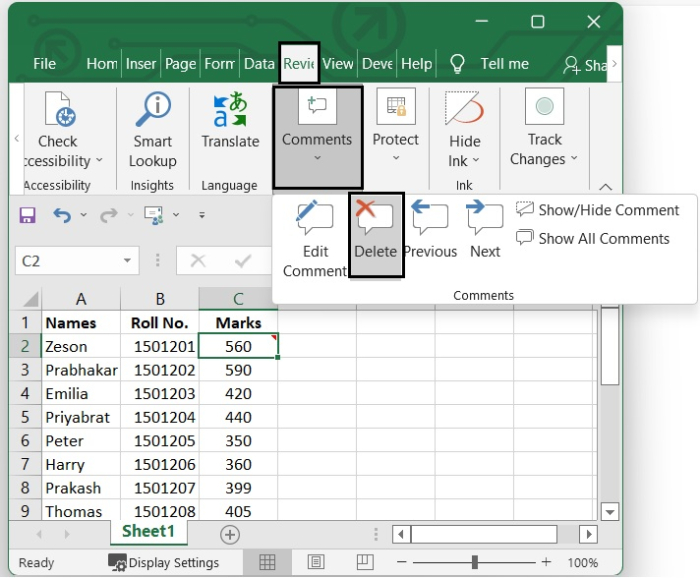Viewport: 700px width, 578px height.
Task: Open the File menu tab
Action: pyautogui.click(x=44, y=63)
